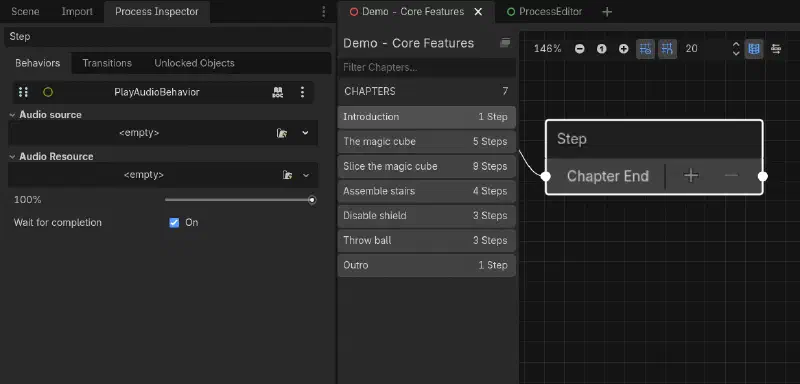Select the Assemble stairs chapter
800x384 pixels.
point(427,191)
